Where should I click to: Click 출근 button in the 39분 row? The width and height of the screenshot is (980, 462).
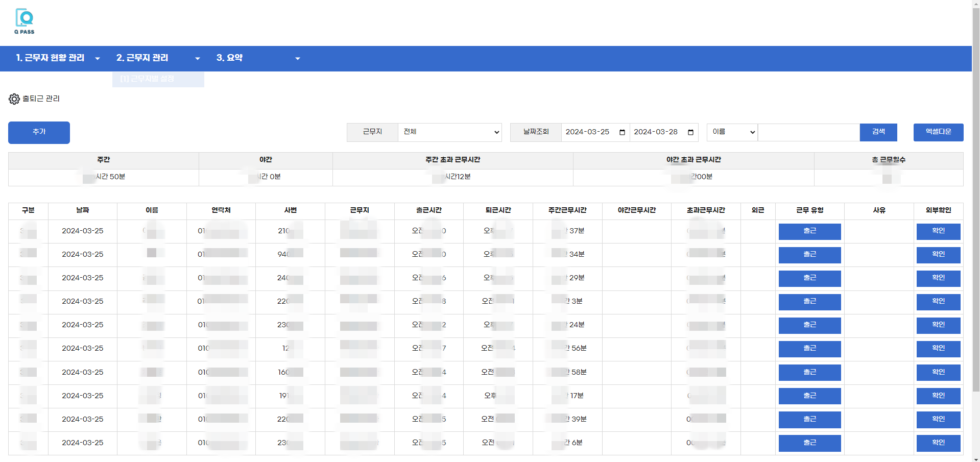(x=810, y=420)
